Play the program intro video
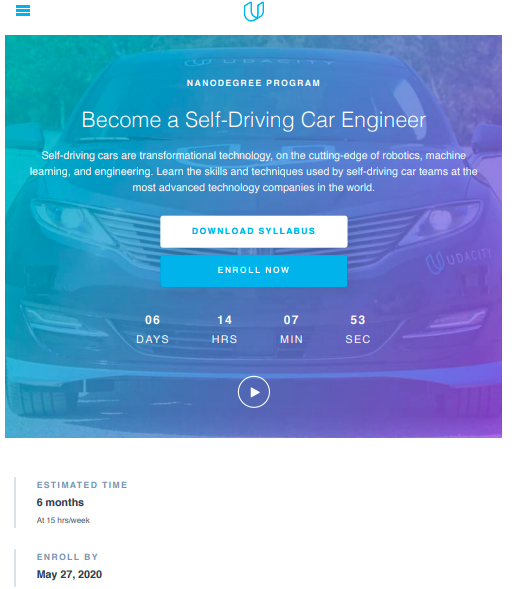Screen dimensions: 519x589 click(254, 392)
